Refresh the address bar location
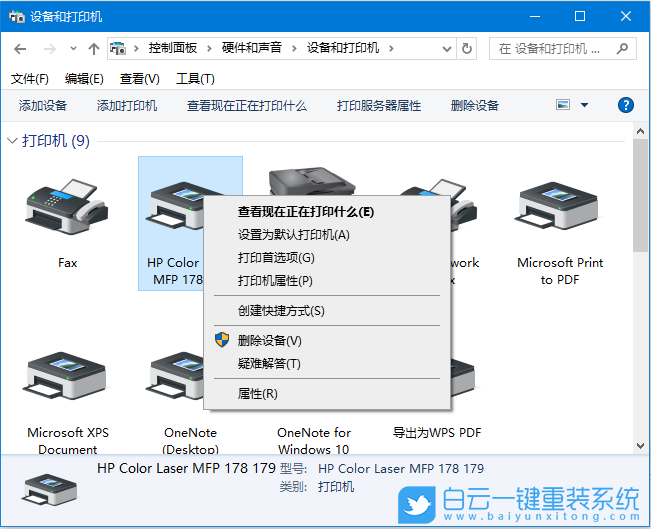This screenshot has height=529, width=651. coord(467,49)
